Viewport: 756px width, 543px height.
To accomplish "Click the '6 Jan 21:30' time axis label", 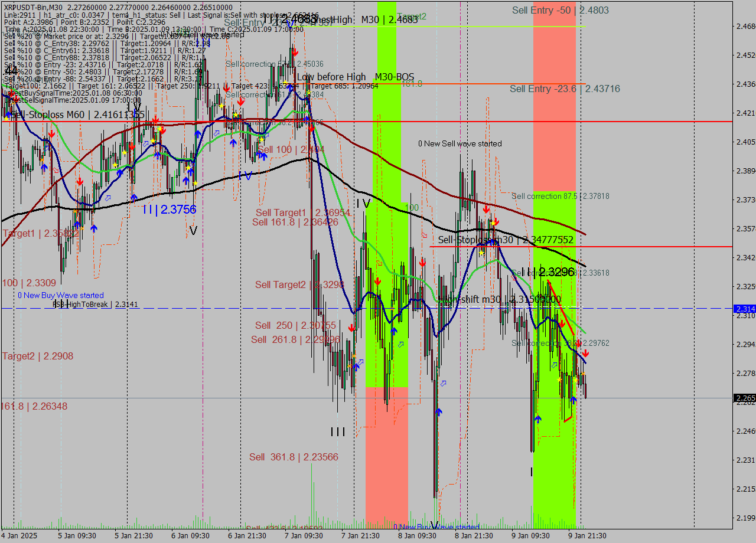I will click(247, 536).
